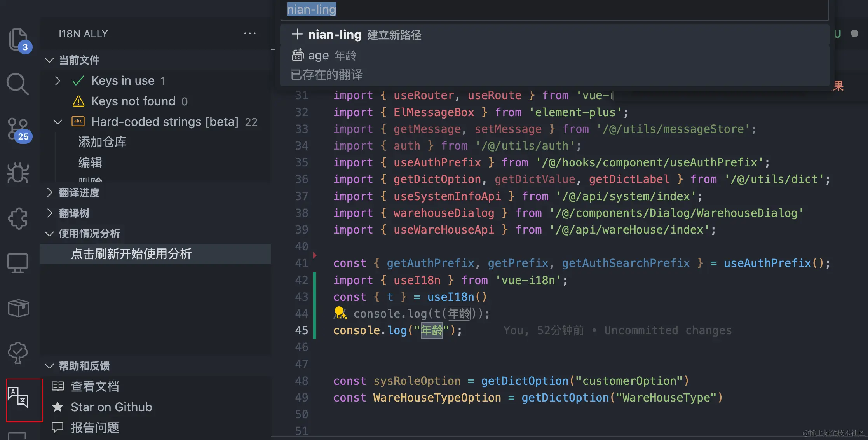Click the abc icon of Hard-coded strings

(x=78, y=121)
